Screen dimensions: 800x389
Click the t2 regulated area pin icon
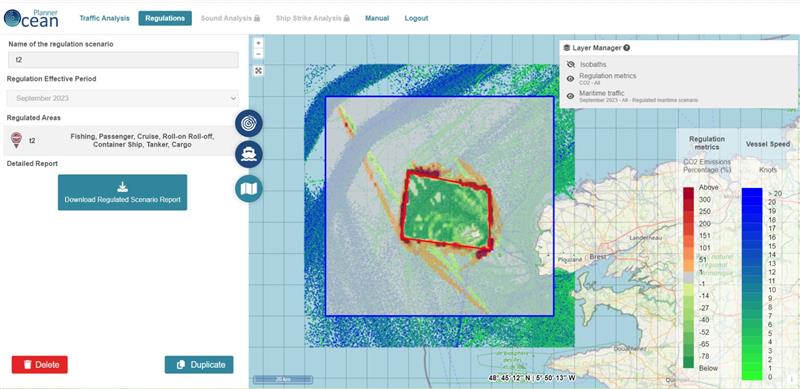pyautogui.click(x=16, y=140)
